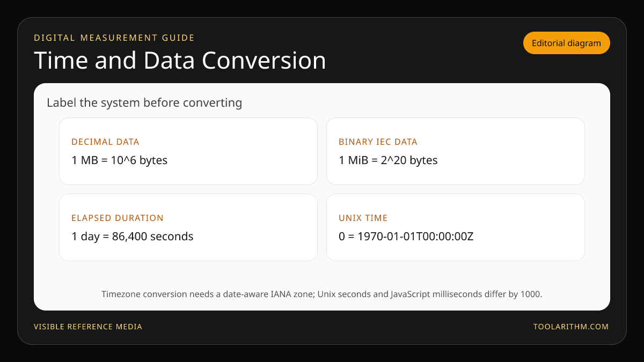Viewport: 644px width, 362px height.
Task: Click the Visible Reference Media label
Action: click(88, 327)
